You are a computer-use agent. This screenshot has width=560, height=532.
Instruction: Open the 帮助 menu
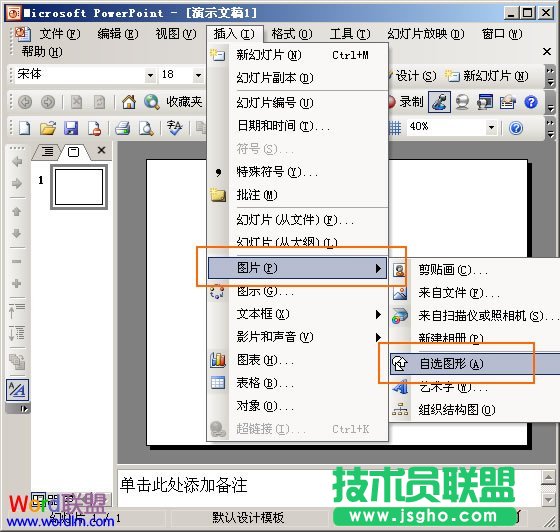pyautogui.click(x=42, y=52)
